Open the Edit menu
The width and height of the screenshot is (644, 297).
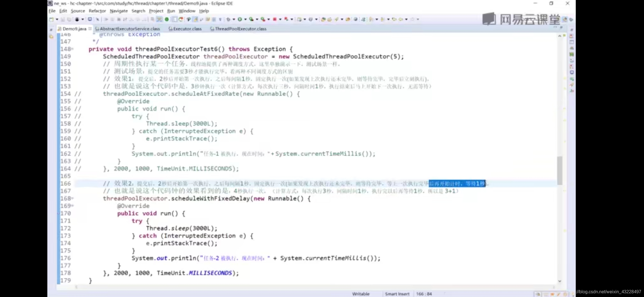[x=63, y=11]
